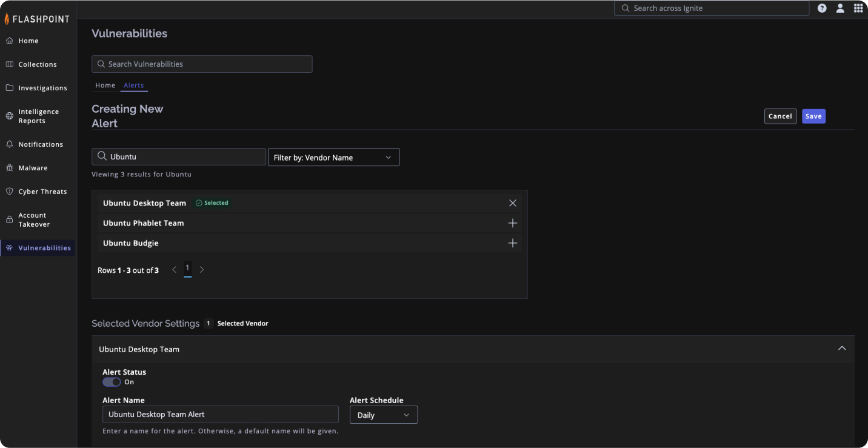Collapse the Ubuntu Desktop Team settings panel

point(841,349)
